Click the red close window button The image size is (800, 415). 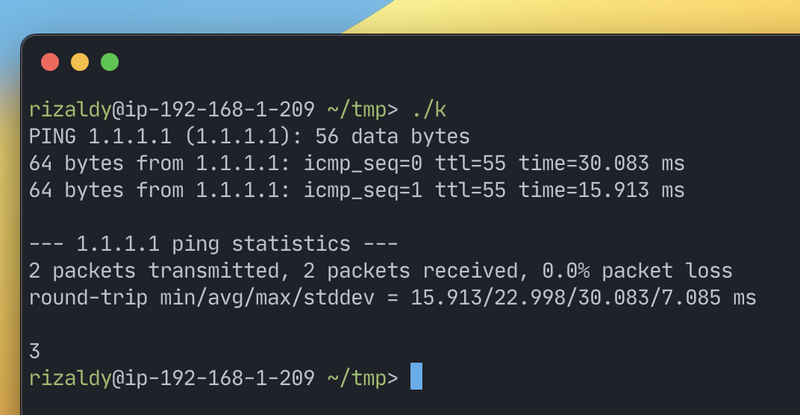tap(50, 62)
